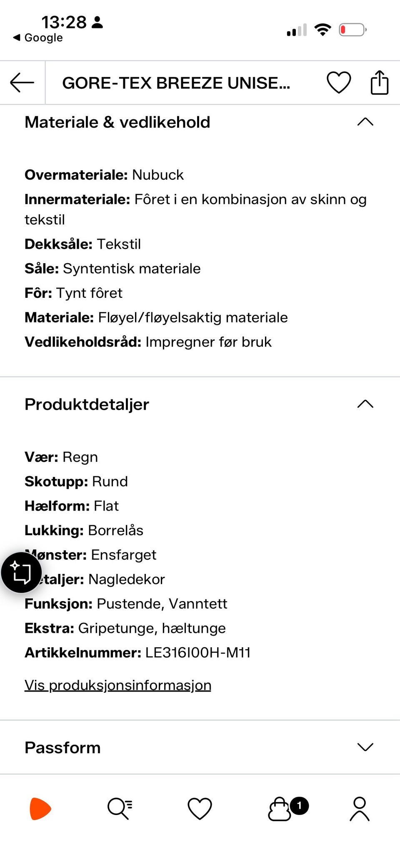Tap the battery indicator in status bar

pyautogui.click(x=353, y=30)
